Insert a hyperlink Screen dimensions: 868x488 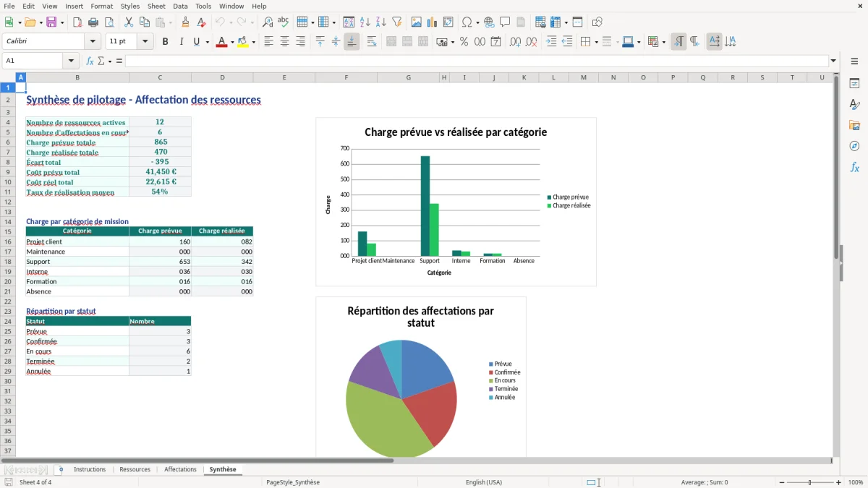[x=489, y=22]
